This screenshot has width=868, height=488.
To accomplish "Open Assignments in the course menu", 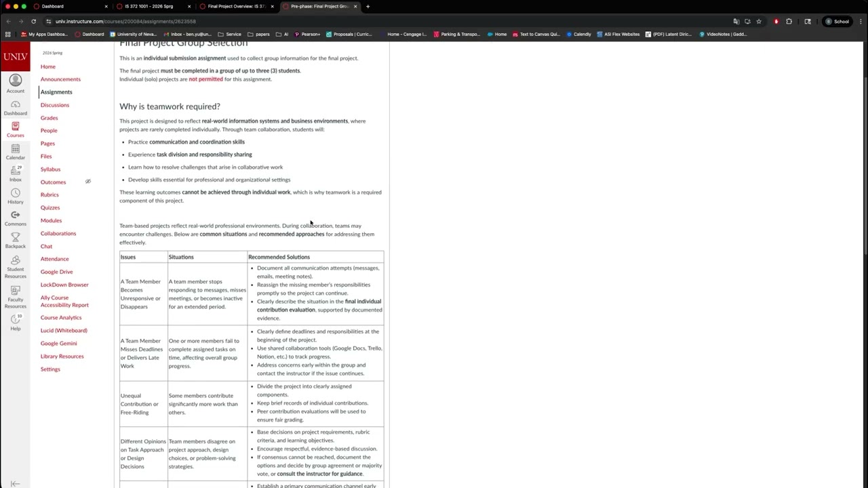I will [x=56, y=92].
